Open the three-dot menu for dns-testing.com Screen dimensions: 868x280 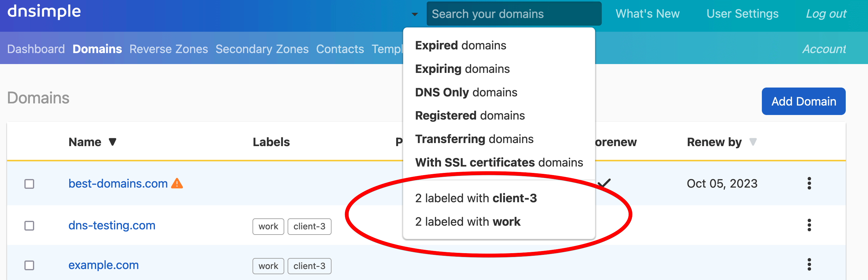[809, 225]
